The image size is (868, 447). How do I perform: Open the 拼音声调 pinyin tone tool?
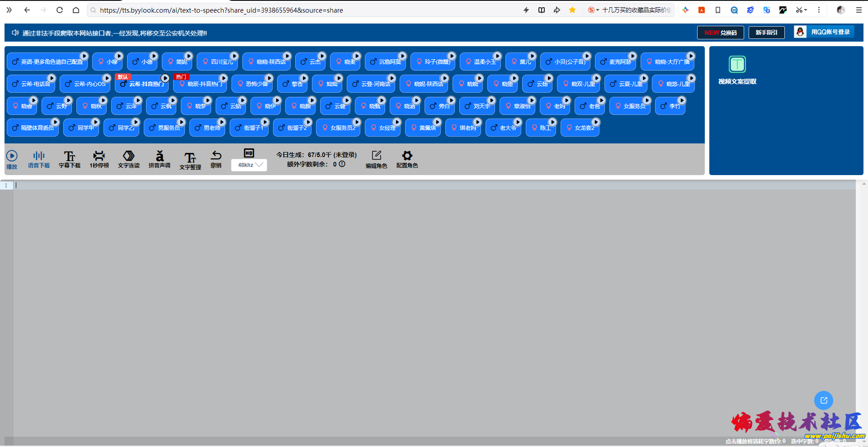159,157
